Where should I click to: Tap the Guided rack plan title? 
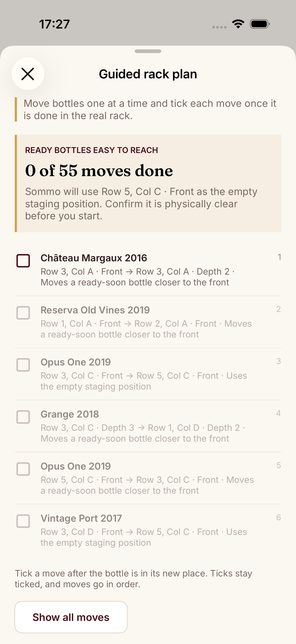(x=148, y=74)
